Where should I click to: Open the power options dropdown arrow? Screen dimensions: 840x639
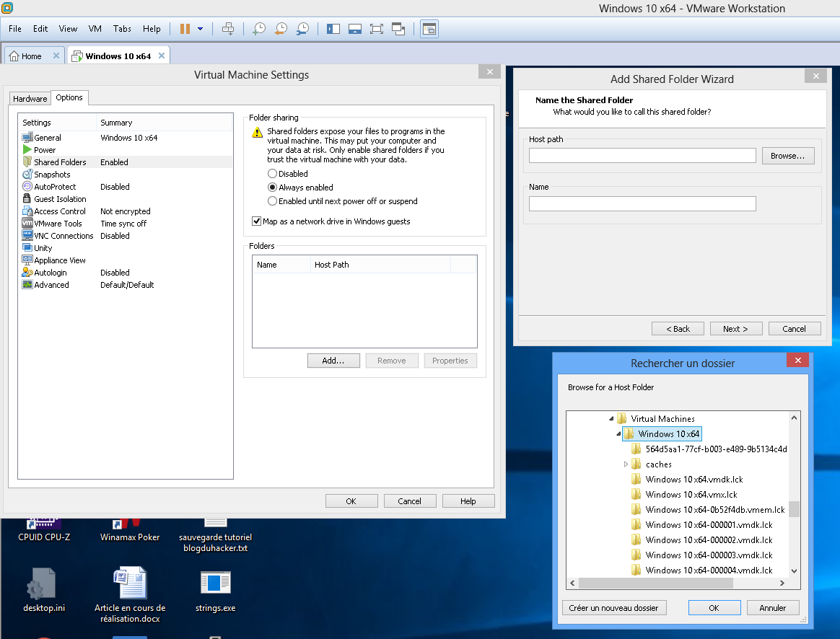coord(201,29)
